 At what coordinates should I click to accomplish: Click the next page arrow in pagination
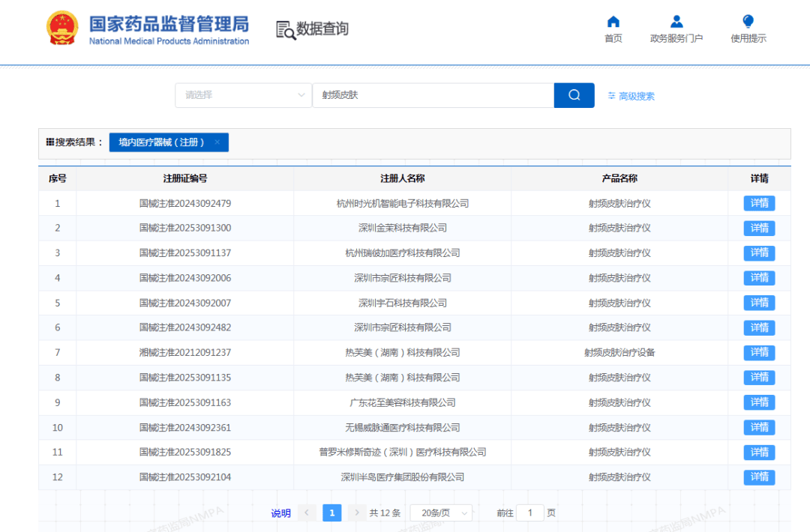click(357, 513)
